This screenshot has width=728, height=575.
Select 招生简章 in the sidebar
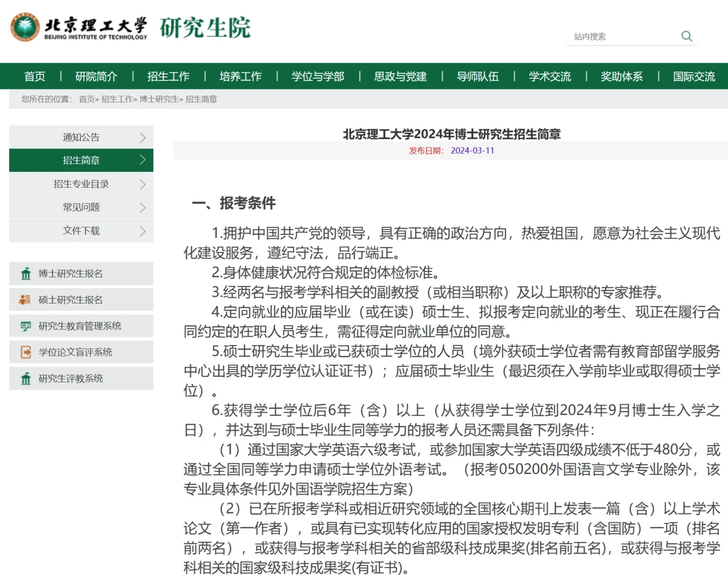point(81,160)
